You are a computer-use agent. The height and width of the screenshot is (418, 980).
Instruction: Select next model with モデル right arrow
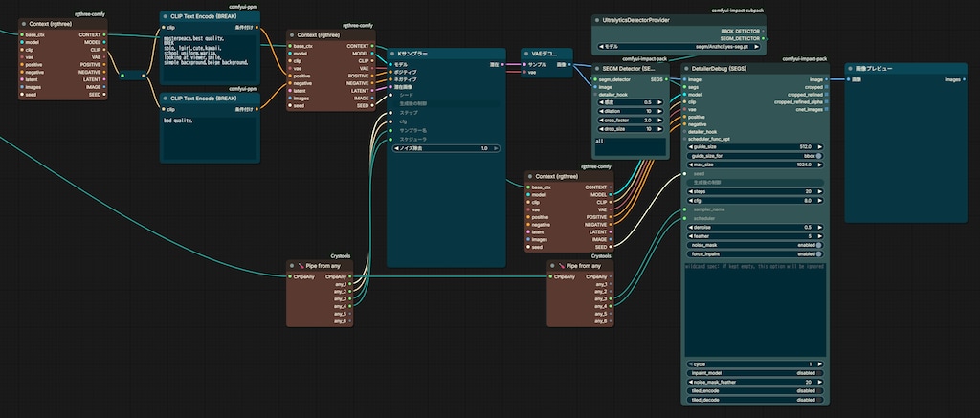click(758, 46)
